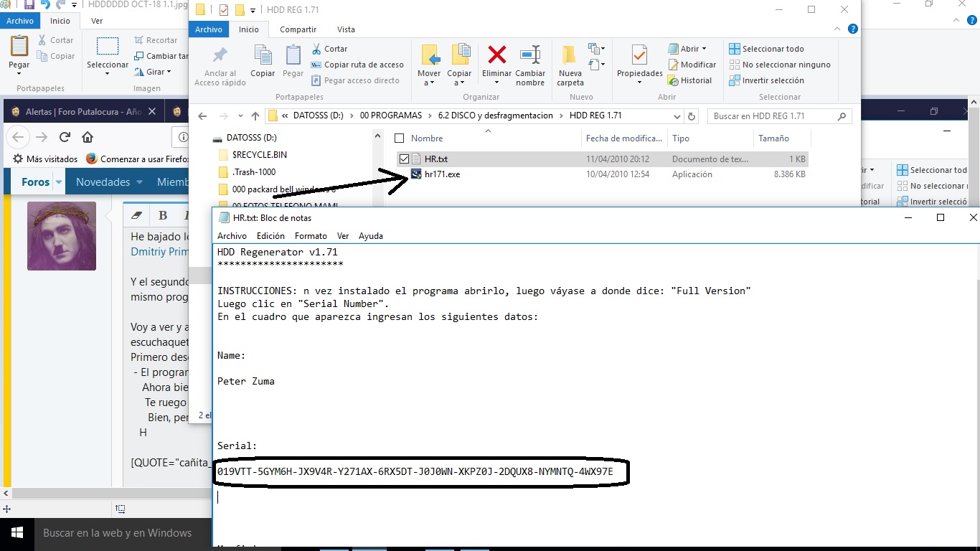This screenshot has height=551, width=980.
Task: Open Notepad Edición menu
Action: pos(270,236)
